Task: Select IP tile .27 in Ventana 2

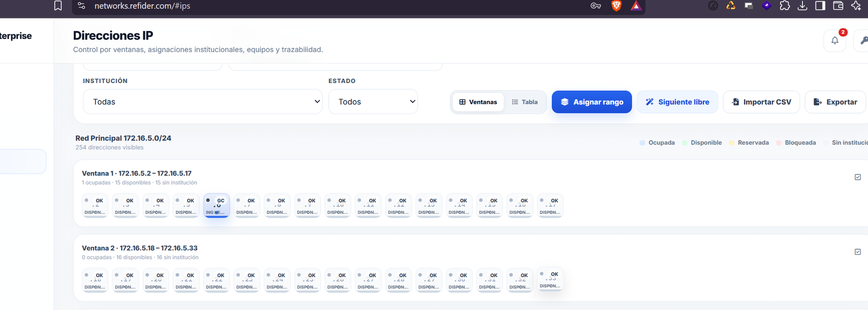Action: click(x=368, y=281)
